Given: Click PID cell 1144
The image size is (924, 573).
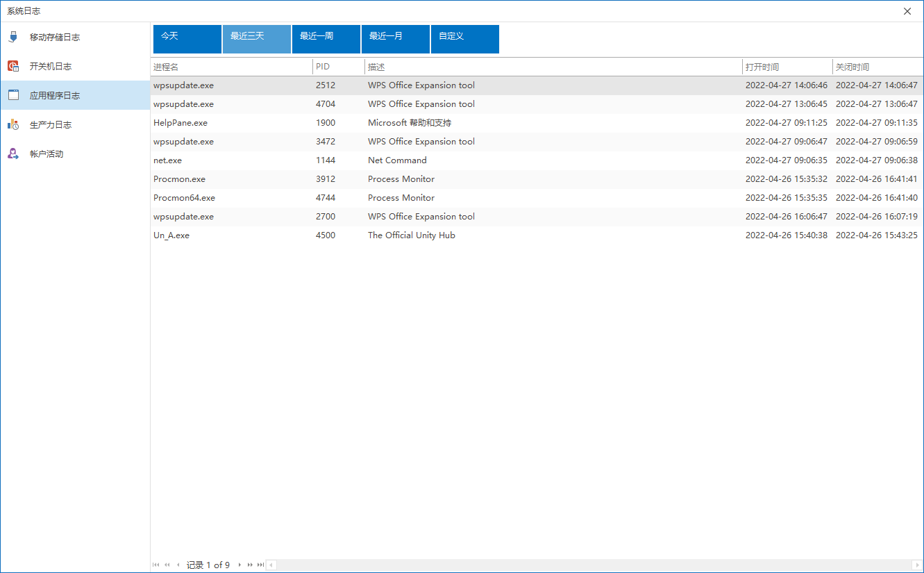Looking at the screenshot, I should [326, 160].
